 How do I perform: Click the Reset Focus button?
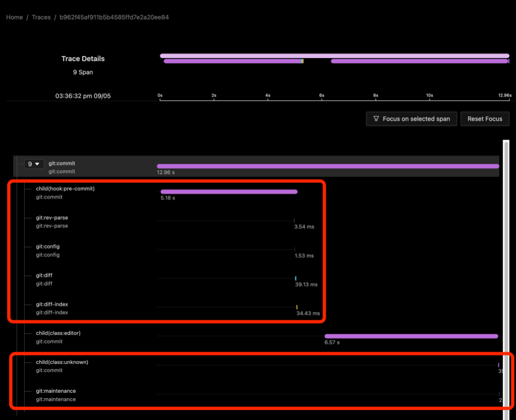(485, 118)
